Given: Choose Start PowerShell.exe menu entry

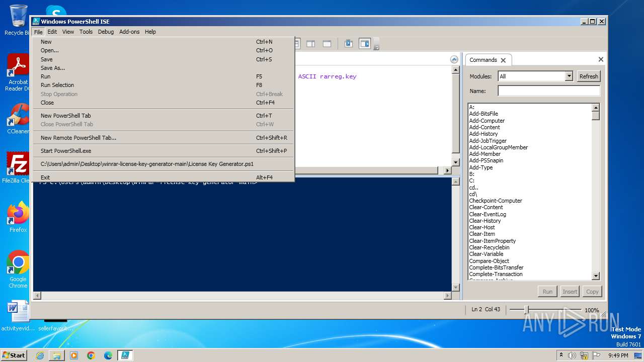Looking at the screenshot, I should coord(163,151).
